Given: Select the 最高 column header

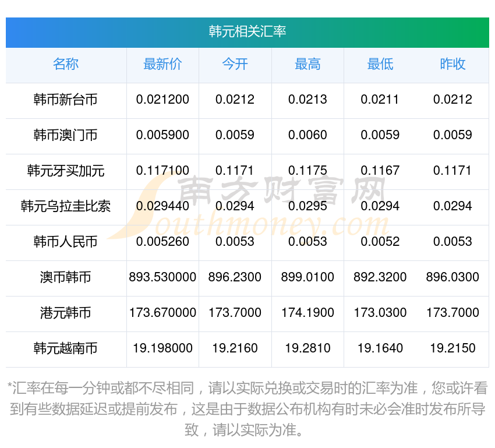Looking at the screenshot, I should point(307,64).
